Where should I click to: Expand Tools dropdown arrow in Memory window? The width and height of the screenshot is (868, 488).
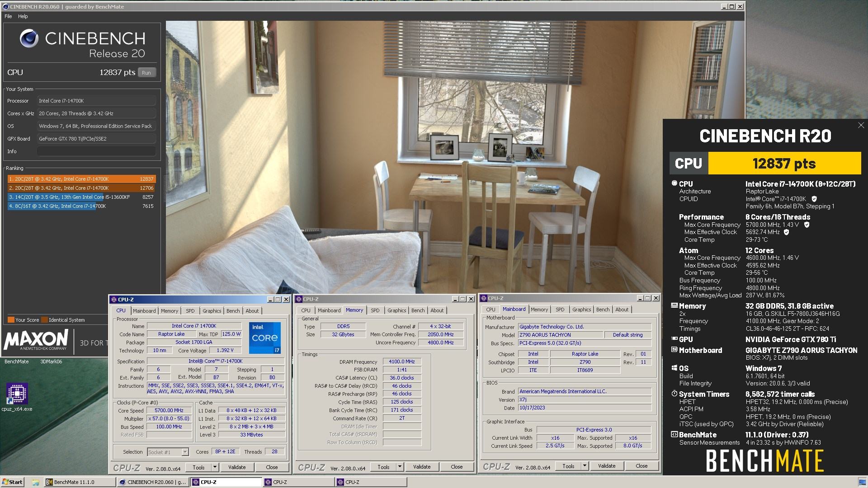pyautogui.click(x=400, y=467)
